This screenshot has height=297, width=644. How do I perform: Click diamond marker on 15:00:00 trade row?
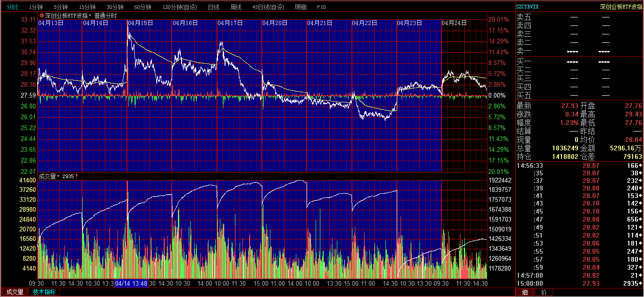pos(640,284)
